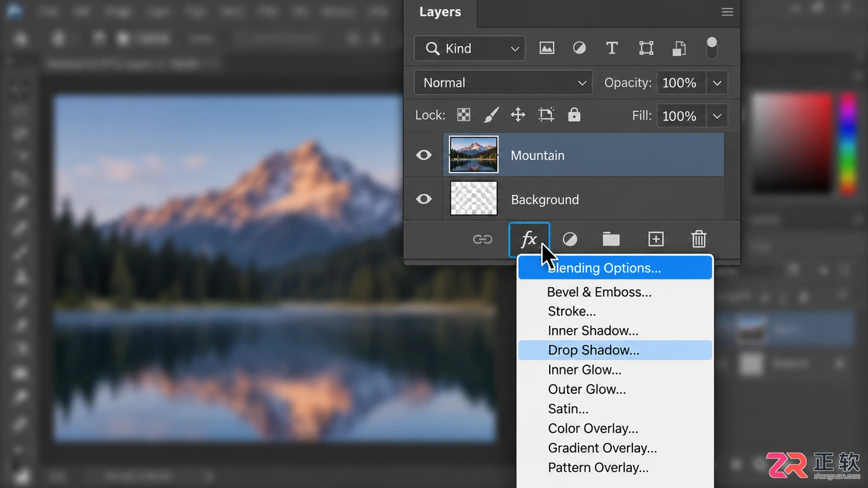Create a new group folder icon
868x488 pixels.
click(611, 239)
